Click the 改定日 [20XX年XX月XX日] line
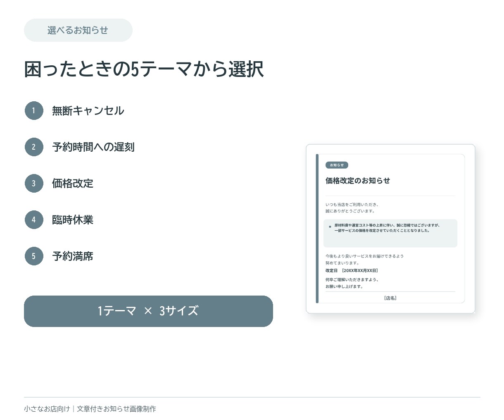This screenshot has width=504, height=420. pos(352,270)
